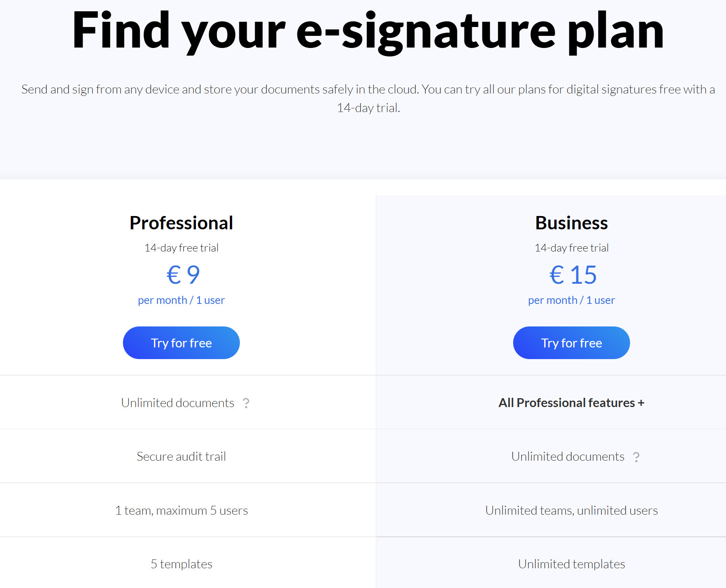Select the Business plan heading
The height and width of the screenshot is (588, 726).
(571, 223)
